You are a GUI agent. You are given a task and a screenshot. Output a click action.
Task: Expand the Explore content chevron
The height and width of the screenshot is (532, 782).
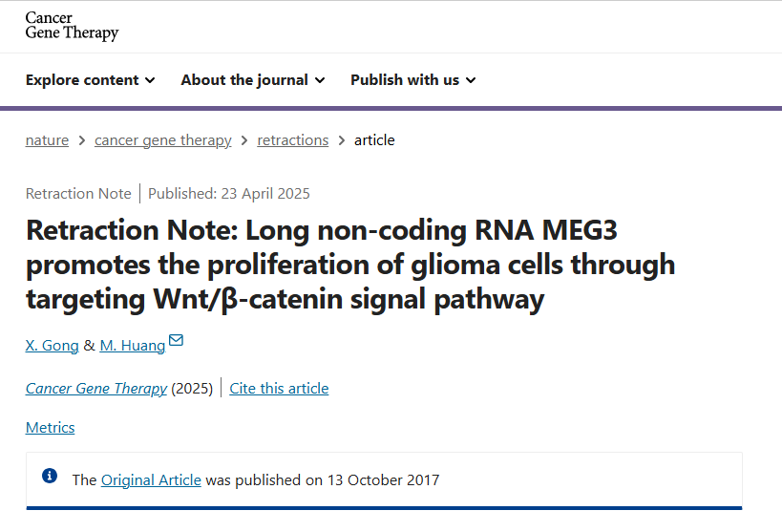(150, 80)
